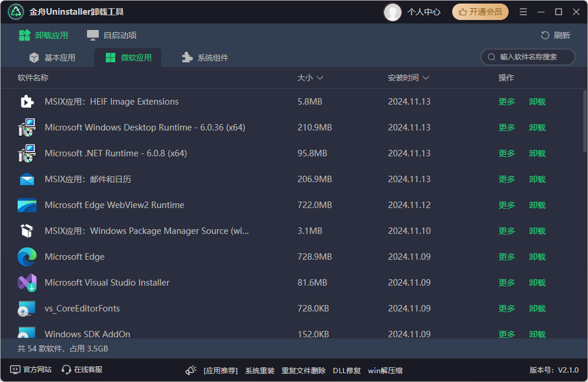Click the 邮件和日历 mail envelope icon

pos(27,179)
